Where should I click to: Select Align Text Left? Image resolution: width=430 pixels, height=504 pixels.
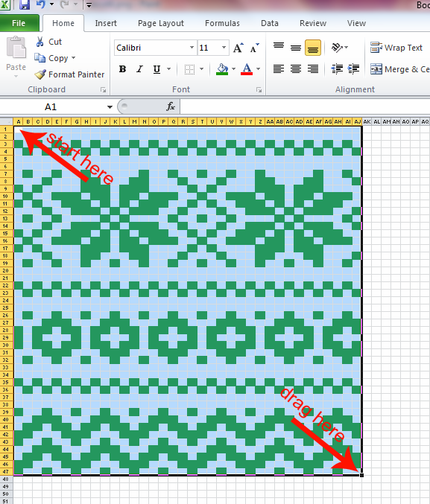point(279,68)
